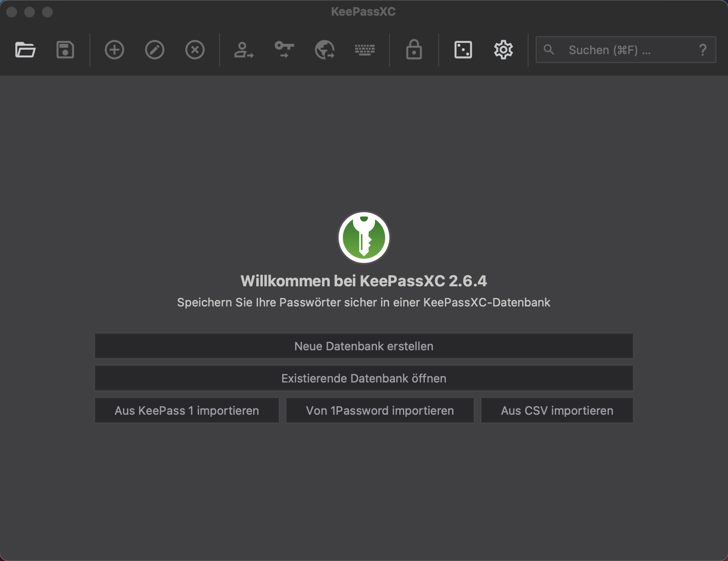Image resolution: width=728 pixels, height=561 pixels.
Task: Choose Von 1Password importieren
Action: click(380, 410)
